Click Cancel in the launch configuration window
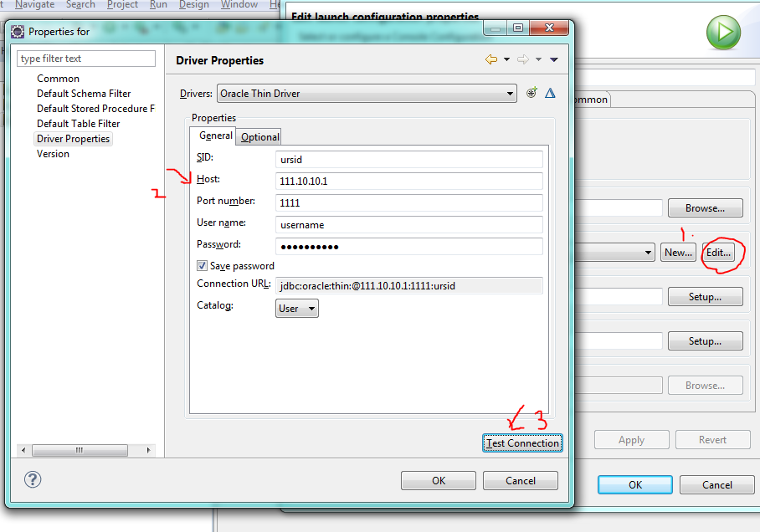Image resolution: width=760 pixels, height=532 pixels. point(716,485)
